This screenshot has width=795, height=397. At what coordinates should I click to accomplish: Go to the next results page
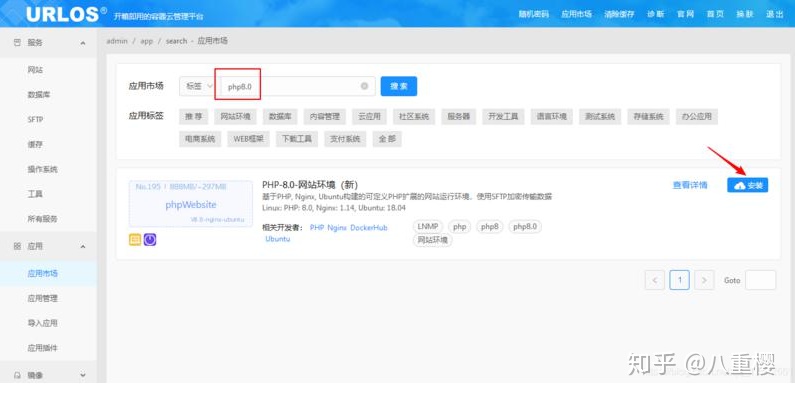[x=704, y=280]
